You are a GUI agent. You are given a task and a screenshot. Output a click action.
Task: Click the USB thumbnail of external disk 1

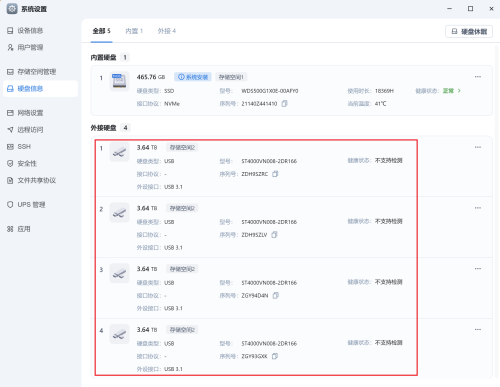pyautogui.click(x=119, y=152)
